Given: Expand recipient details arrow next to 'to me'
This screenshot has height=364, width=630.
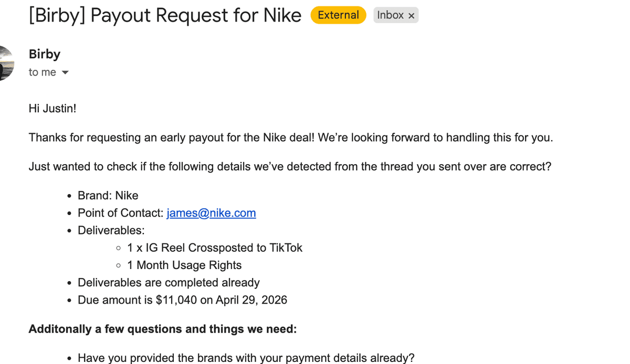Looking at the screenshot, I should pos(65,72).
